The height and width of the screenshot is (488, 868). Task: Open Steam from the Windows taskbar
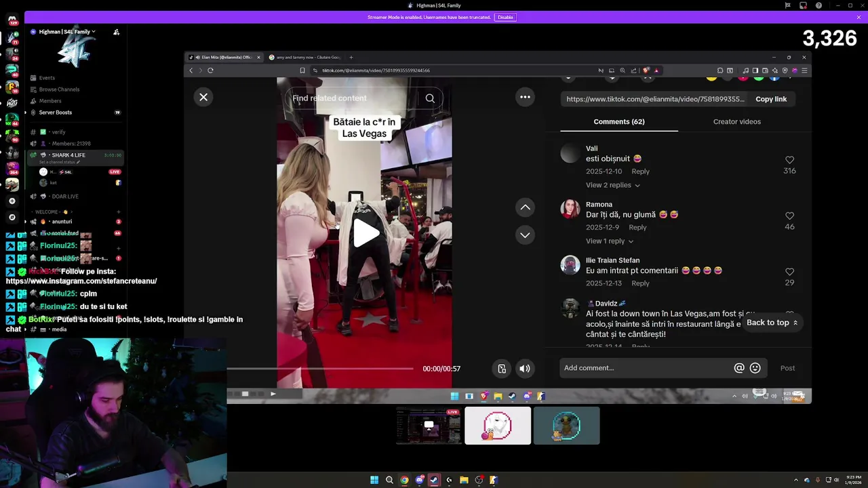[434, 480]
